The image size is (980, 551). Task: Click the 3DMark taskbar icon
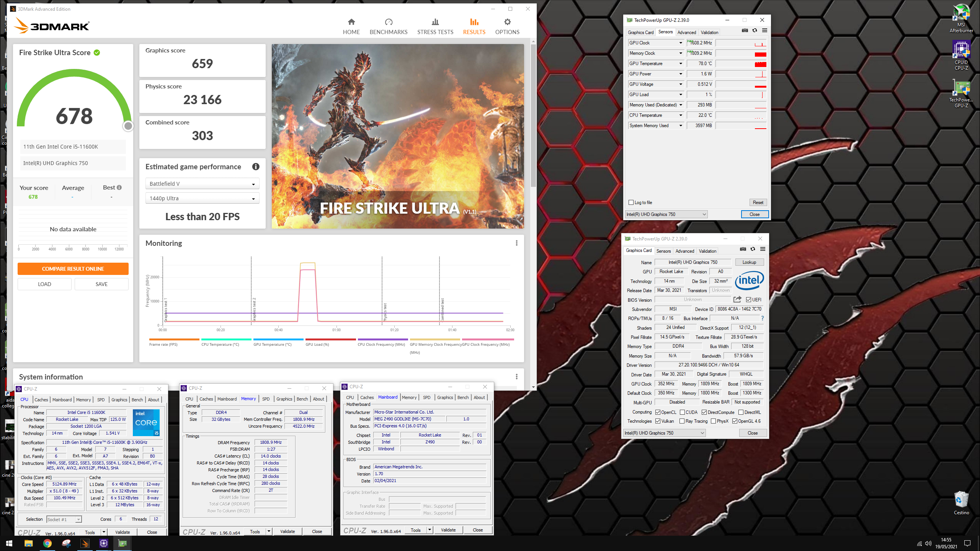85,543
